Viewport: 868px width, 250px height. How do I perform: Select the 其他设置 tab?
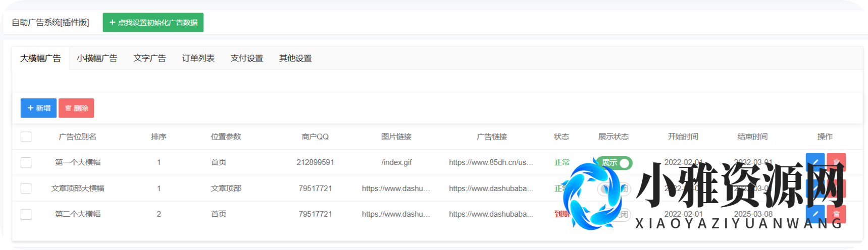[x=295, y=58]
